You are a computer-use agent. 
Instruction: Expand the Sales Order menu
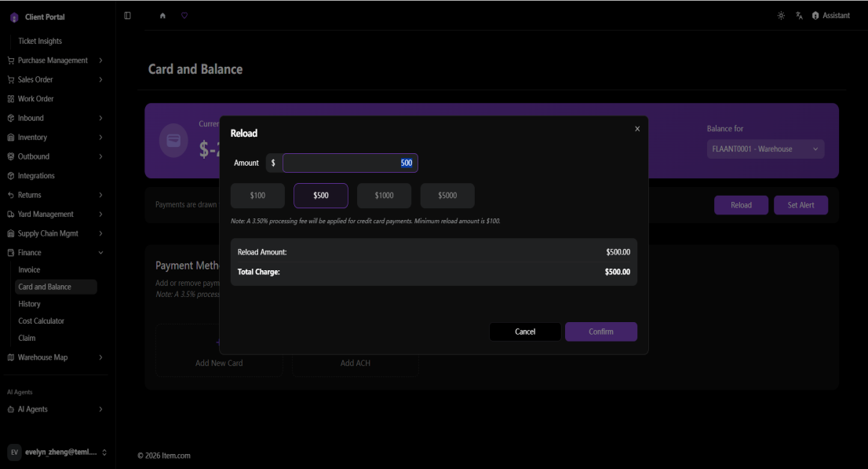pos(56,80)
